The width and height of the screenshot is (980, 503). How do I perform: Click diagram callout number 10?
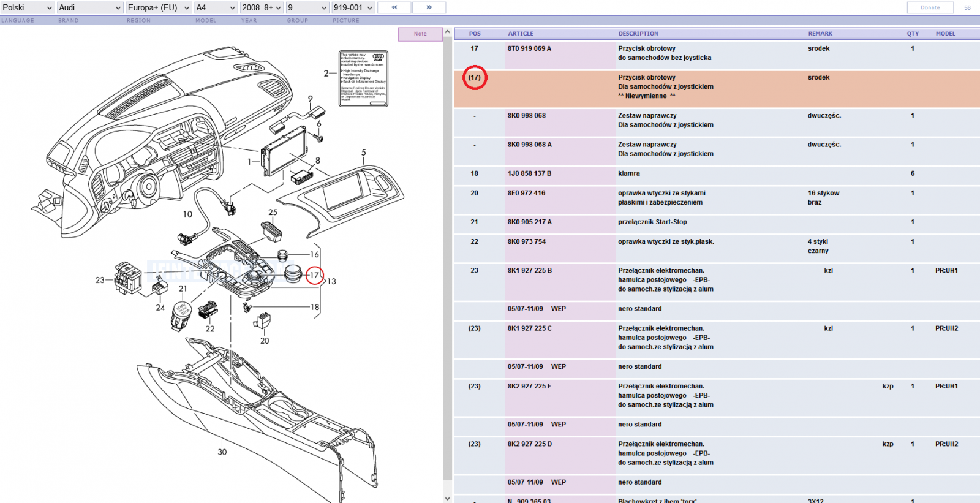pos(187,214)
